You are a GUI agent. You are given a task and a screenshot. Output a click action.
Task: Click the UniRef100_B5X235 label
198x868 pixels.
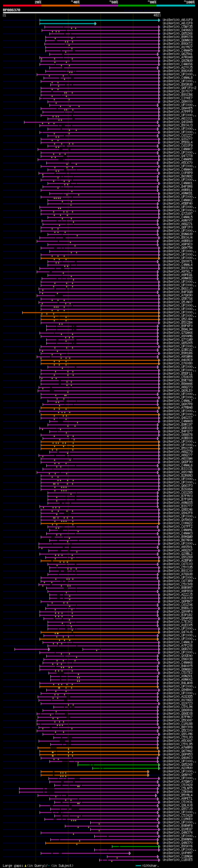tap(177, 448)
